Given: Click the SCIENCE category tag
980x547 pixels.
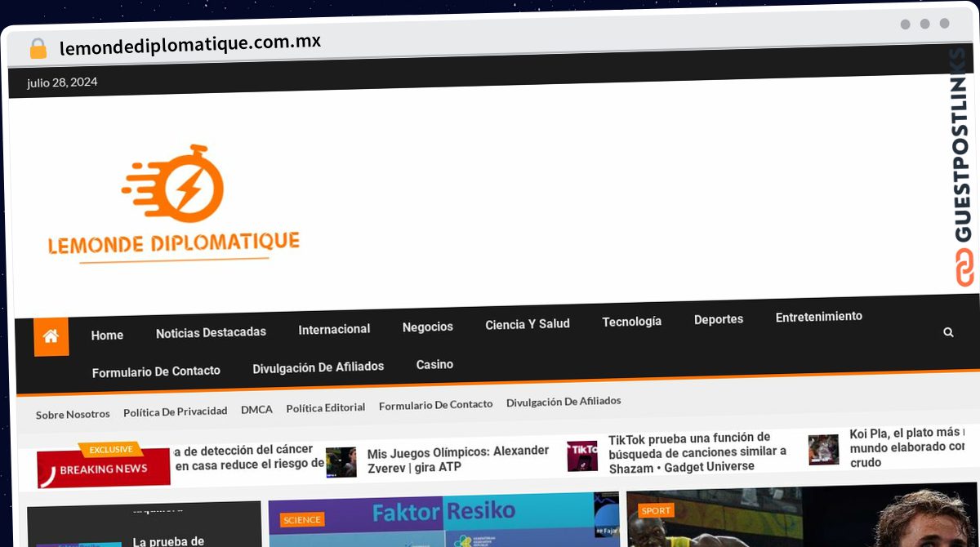Looking at the screenshot, I should pos(302,520).
